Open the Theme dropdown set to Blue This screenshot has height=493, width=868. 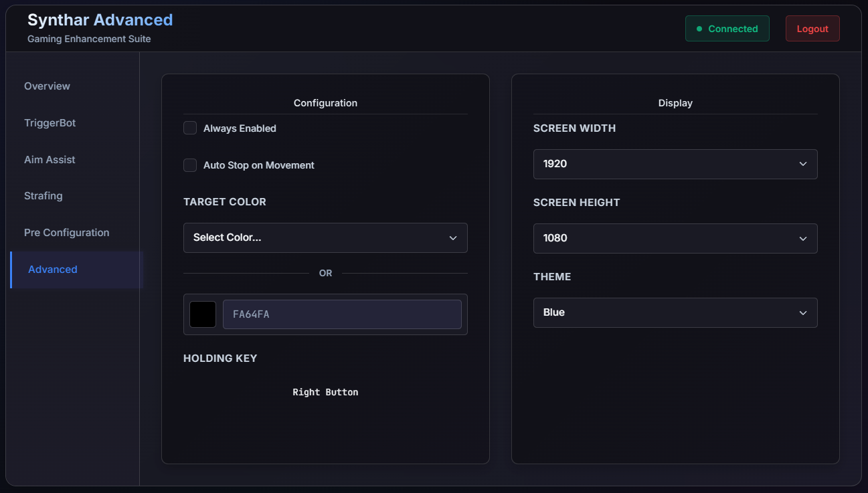coord(675,312)
